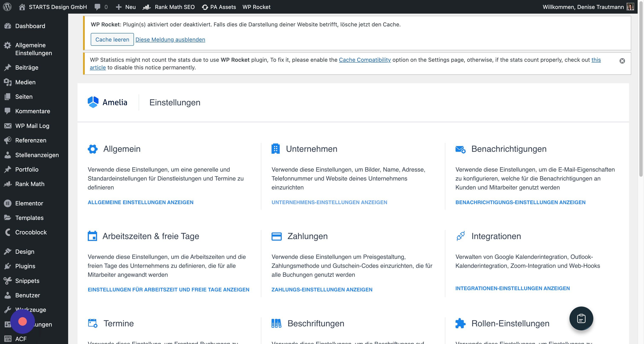Open Dashboard via its gauge icon
This screenshot has width=644, height=344.
pyautogui.click(x=8, y=26)
